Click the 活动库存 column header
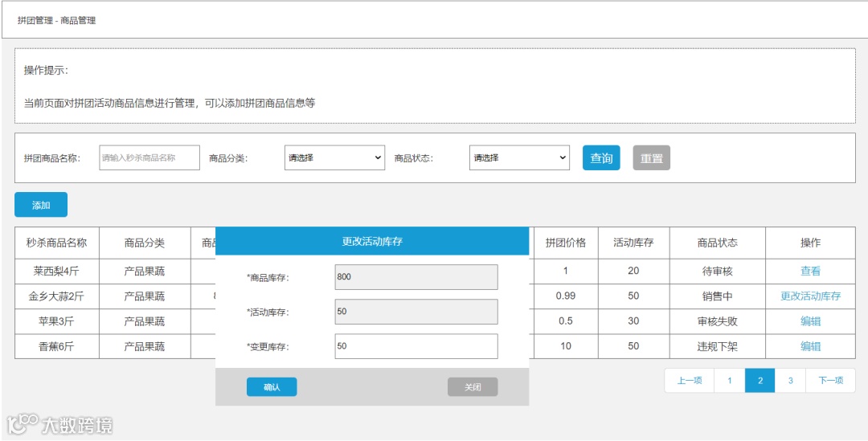The width and height of the screenshot is (868, 441). tap(634, 243)
